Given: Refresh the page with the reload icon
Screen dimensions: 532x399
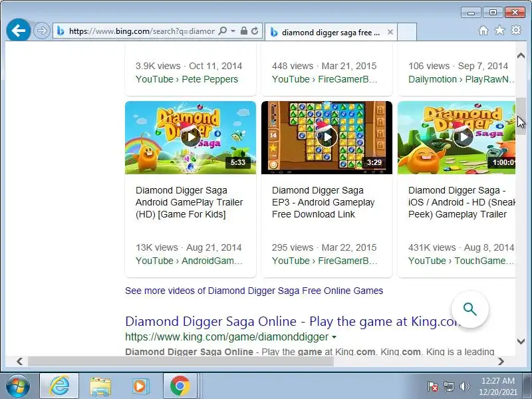Looking at the screenshot, I should tap(255, 31).
